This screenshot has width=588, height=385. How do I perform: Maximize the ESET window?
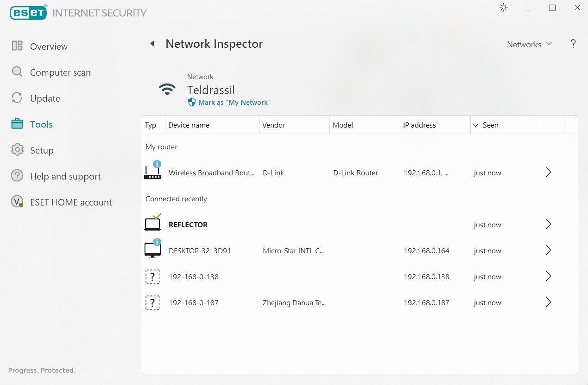point(552,8)
